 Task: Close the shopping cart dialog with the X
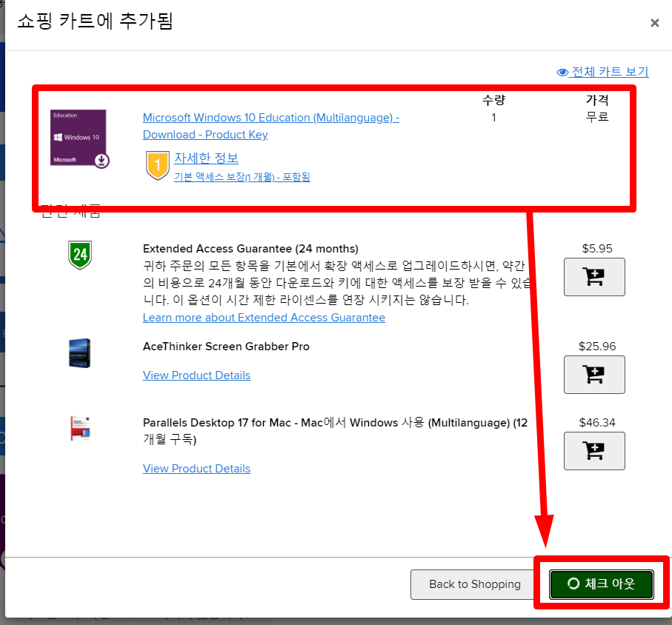(x=654, y=23)
